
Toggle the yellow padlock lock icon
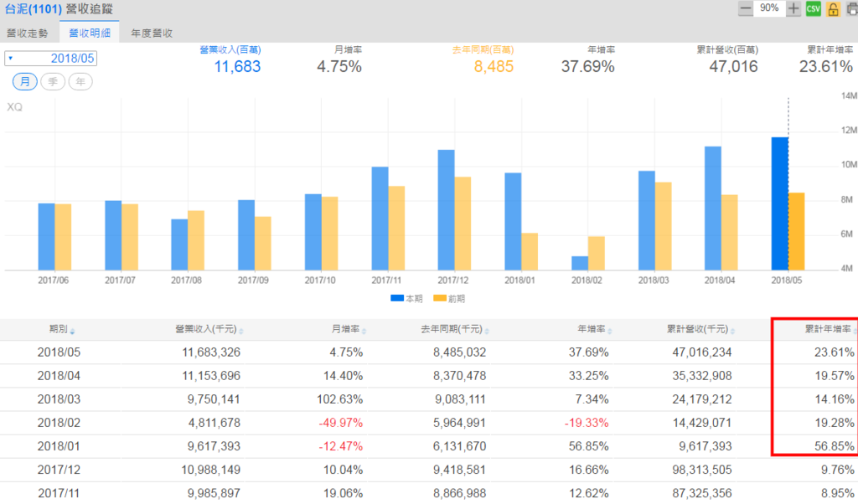(x=833, y=8)
